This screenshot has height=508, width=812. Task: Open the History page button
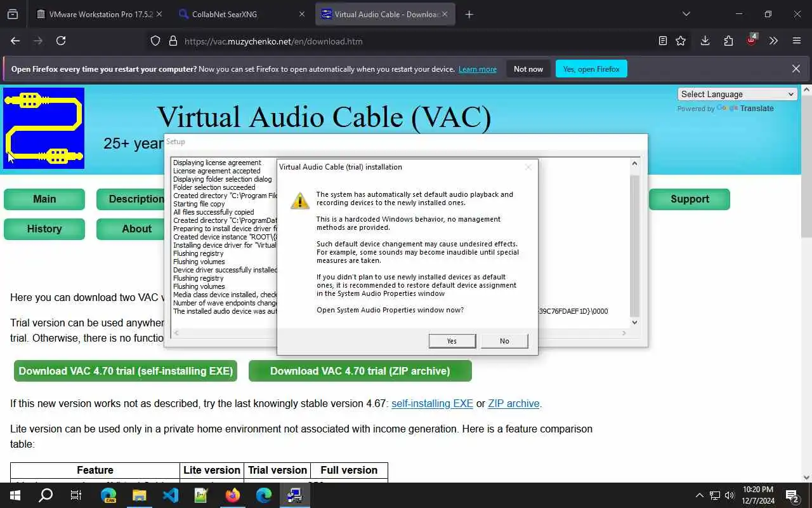(x=44, y=229)
